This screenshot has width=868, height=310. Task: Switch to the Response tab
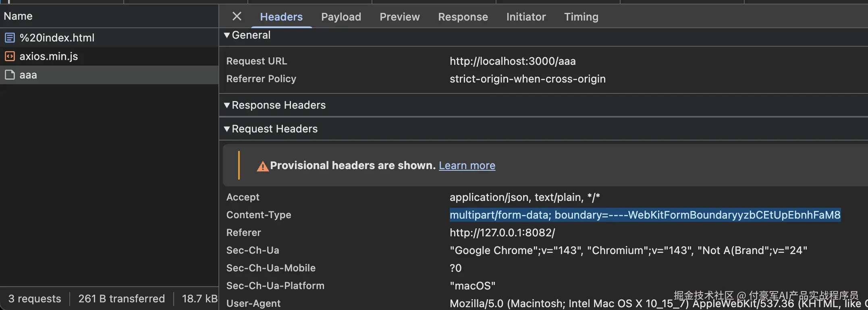coord(463,17)
